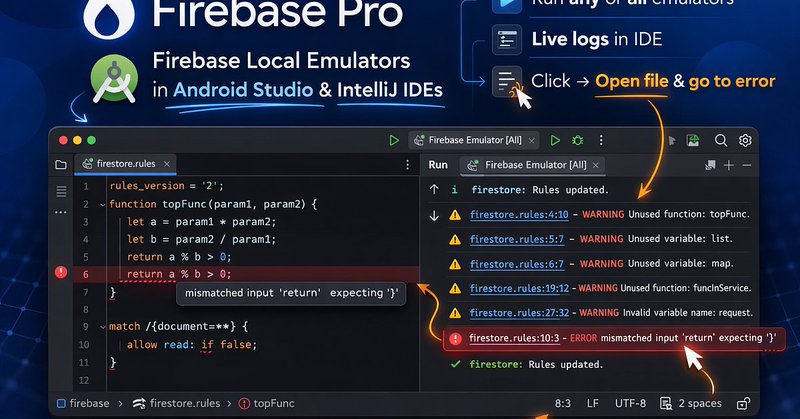Click warning triangle beside Unused variable: map
Image resolution: width=800 pixels, height=419 pixels.
(455, 264)
